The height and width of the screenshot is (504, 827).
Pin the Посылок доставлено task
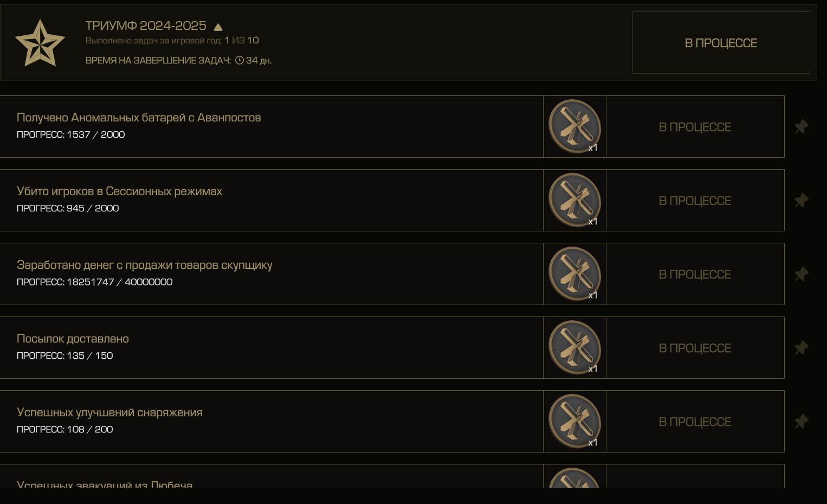801,348
